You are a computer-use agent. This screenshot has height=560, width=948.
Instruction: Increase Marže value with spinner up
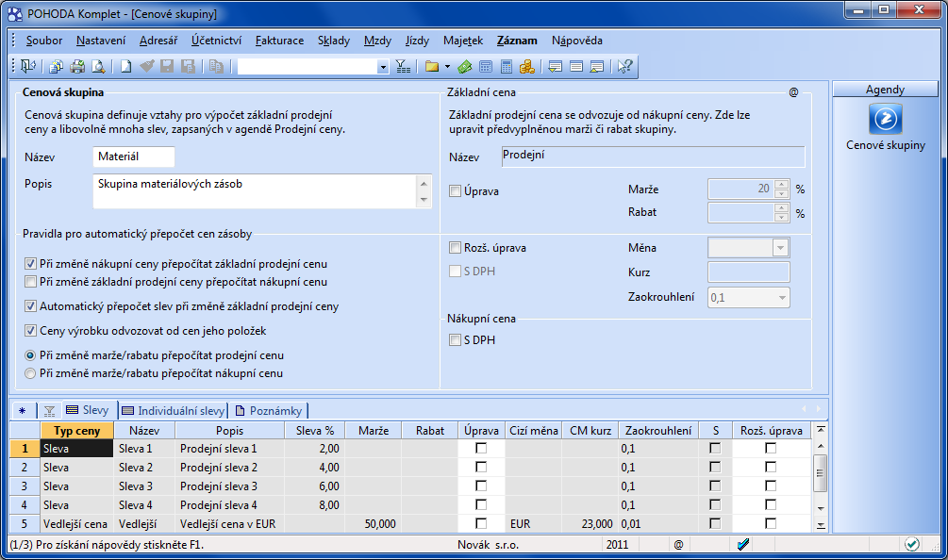781,185
